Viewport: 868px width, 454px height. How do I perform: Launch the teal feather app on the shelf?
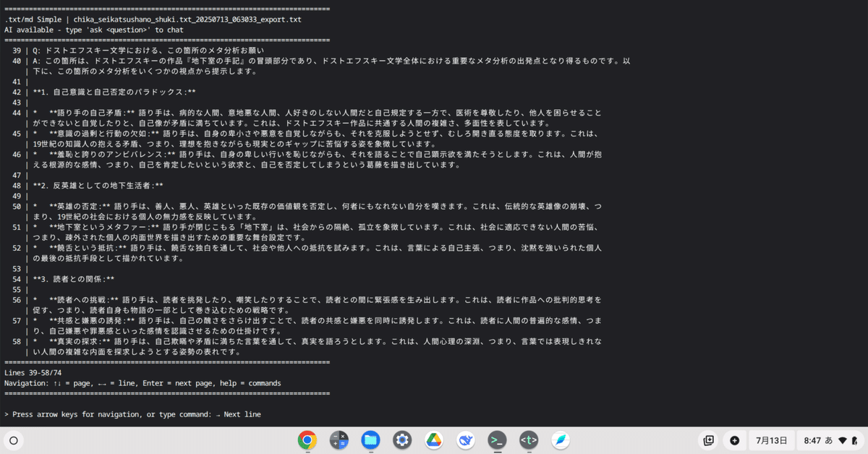click(561, 440)
